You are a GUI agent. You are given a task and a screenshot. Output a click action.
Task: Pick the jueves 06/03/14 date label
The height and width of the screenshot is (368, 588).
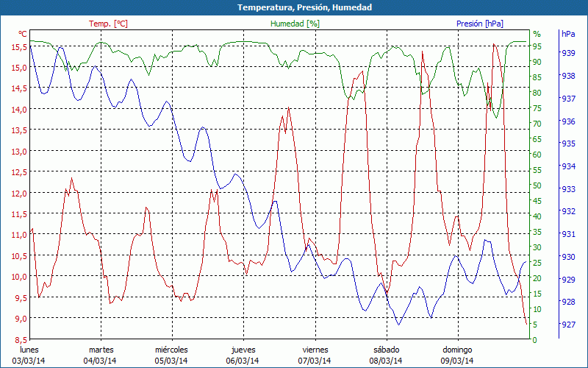243,355
